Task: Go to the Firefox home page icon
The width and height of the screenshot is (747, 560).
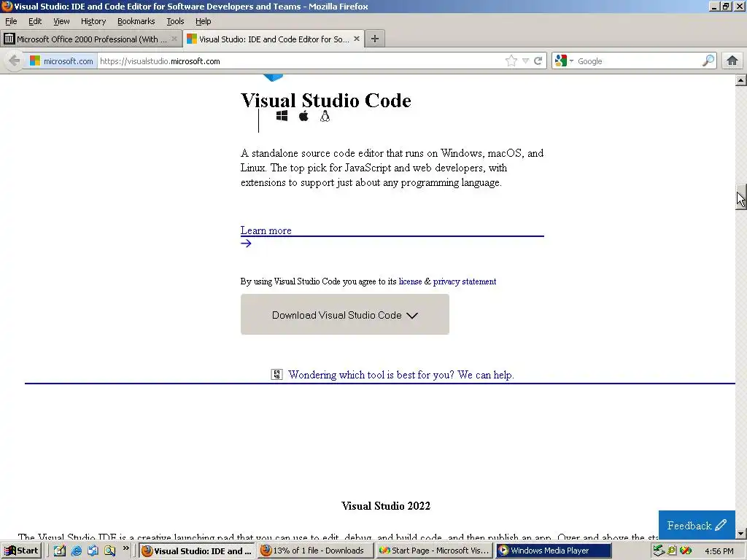Action: pyautogui.click(x=732, y=61)
